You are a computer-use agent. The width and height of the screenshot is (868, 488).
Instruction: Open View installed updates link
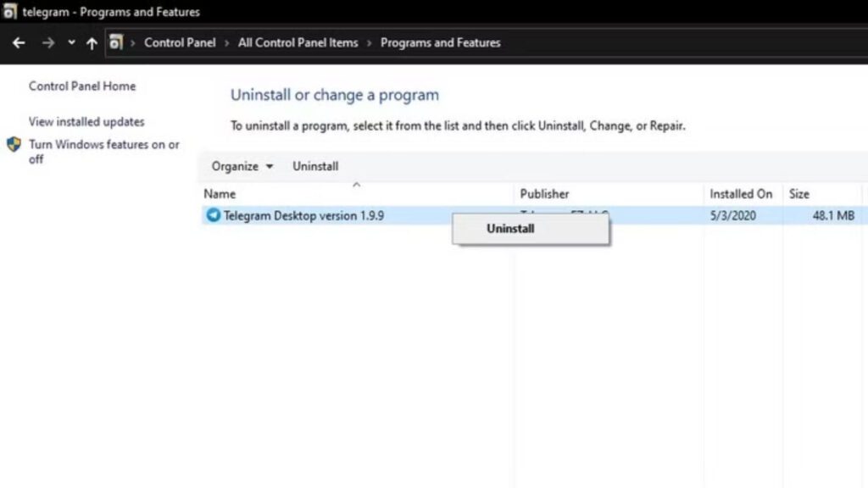86,122
